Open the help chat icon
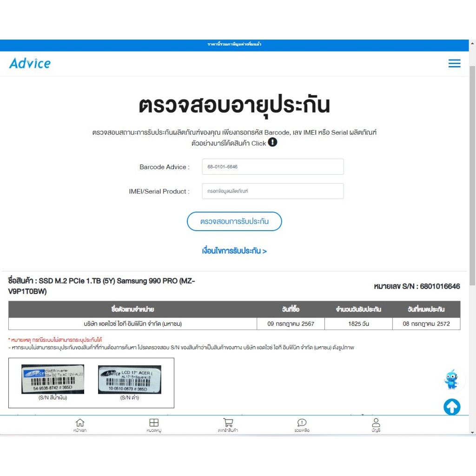 (302, 425)
